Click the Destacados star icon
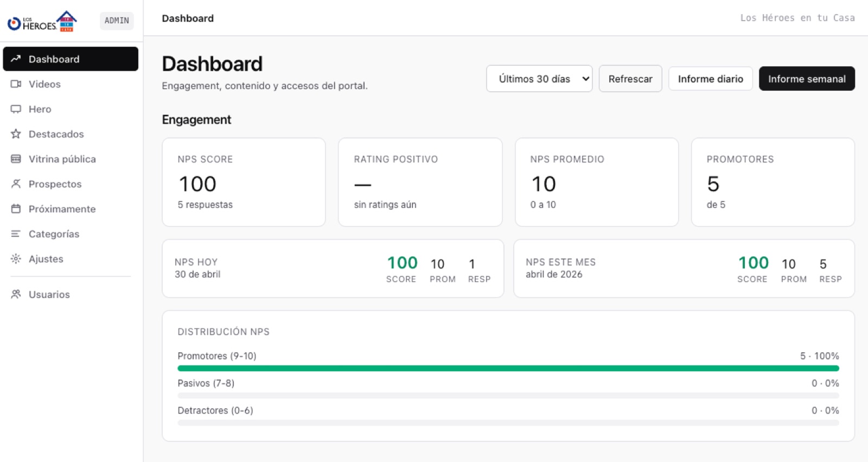The height and width of the screenshot is (462, 868). (16, 134)
